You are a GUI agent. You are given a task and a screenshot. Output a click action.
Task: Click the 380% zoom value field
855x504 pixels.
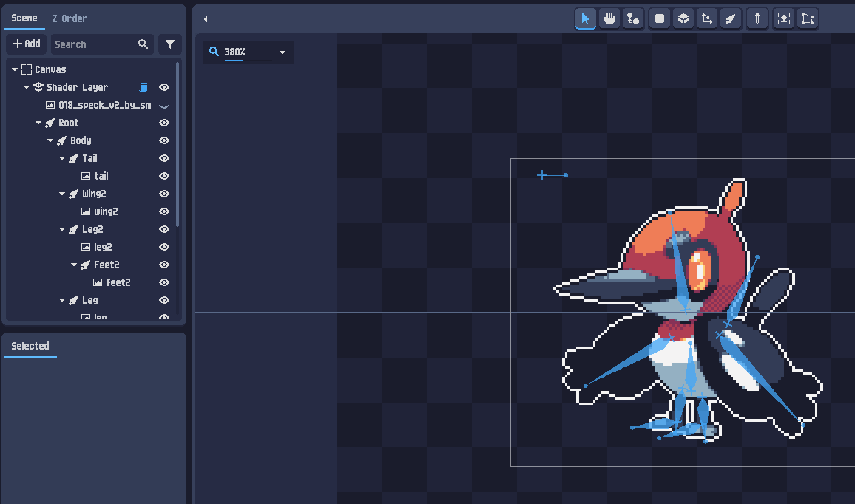[248, 52]
